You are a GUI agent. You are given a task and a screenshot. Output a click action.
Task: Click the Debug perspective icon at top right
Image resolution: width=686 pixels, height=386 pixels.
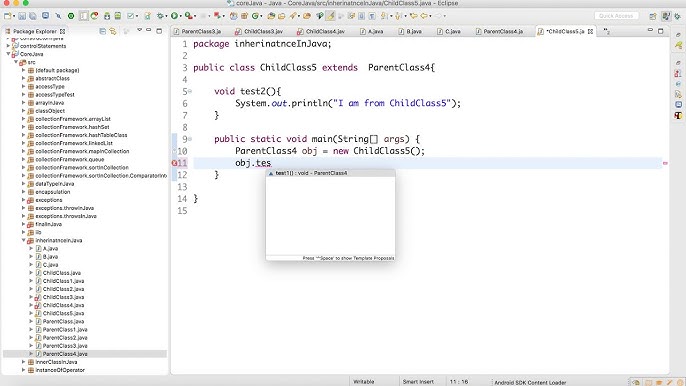coord(678,16)
